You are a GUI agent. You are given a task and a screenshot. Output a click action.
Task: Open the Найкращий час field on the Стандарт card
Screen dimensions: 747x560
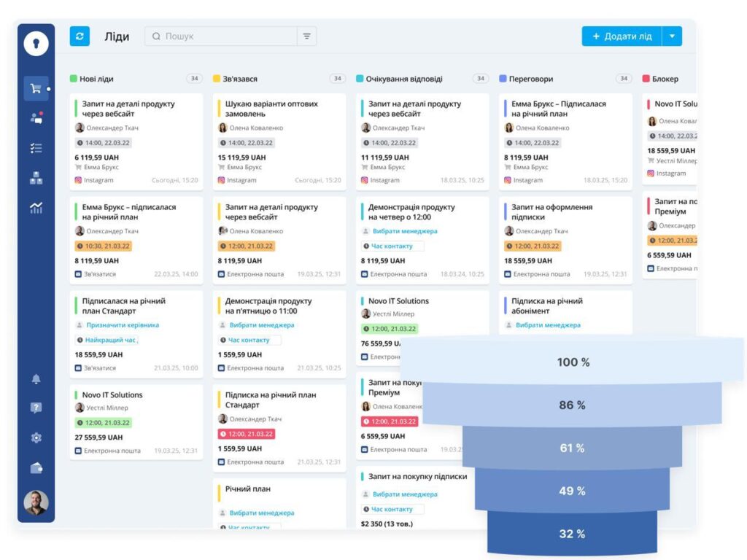pos(110,340)
